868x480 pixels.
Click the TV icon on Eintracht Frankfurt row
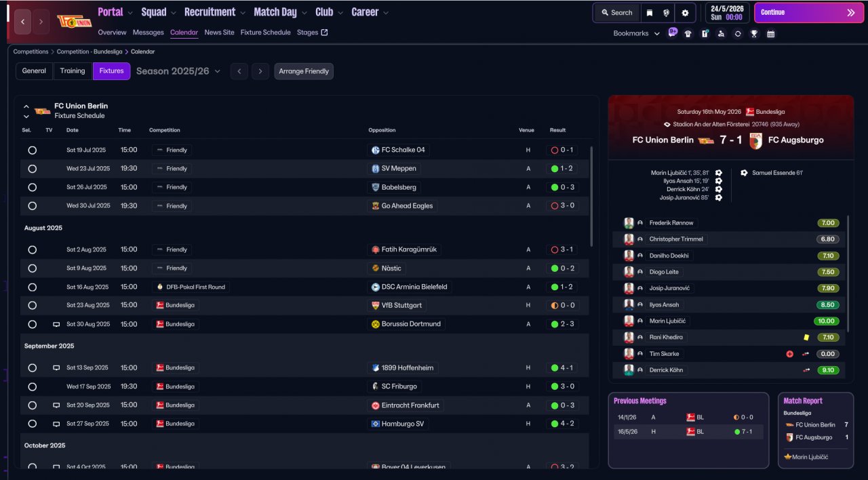click(x=56, y=405)
